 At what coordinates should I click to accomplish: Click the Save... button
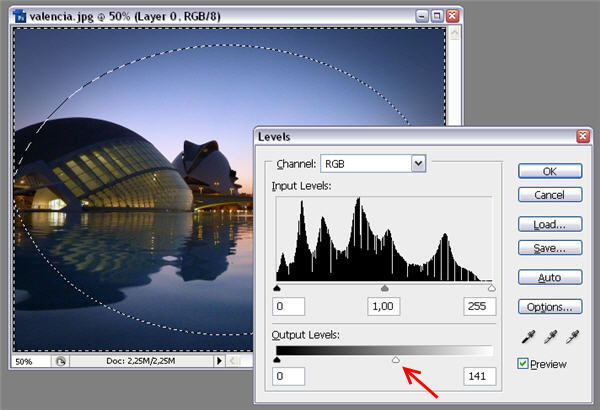(x=550, y=247)
